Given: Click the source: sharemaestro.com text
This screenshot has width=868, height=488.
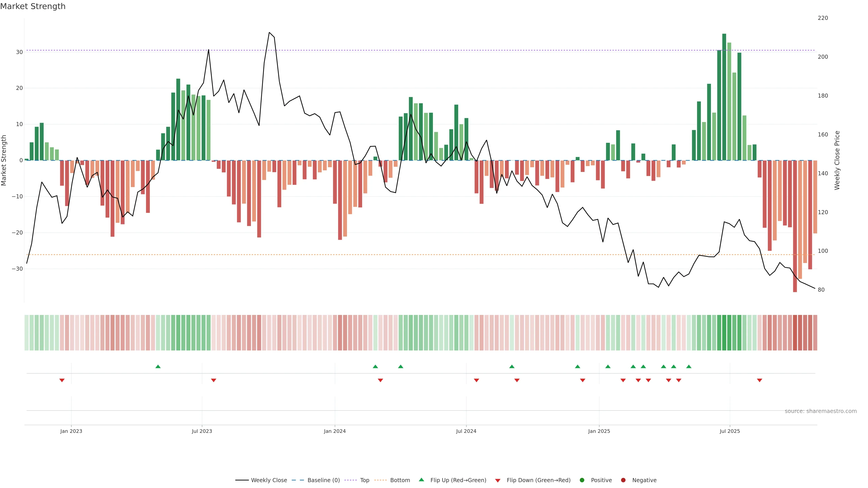Looking at the screenshot, I should 821,411.
